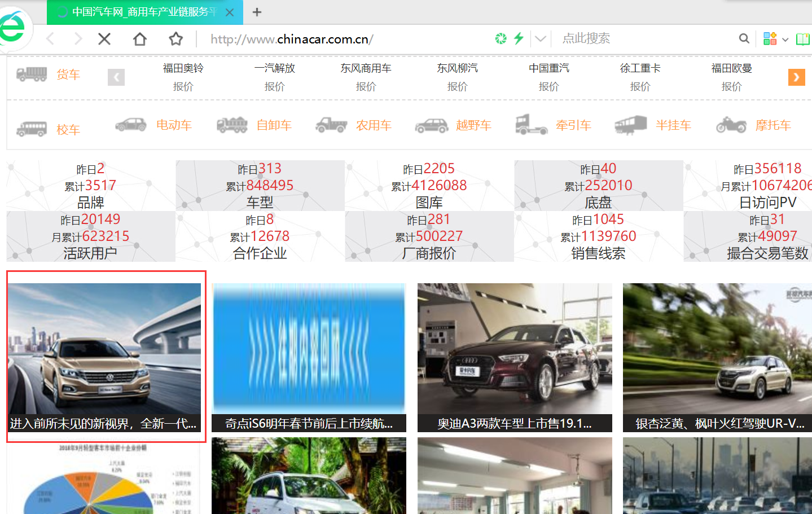Click the green refresh circle icon in address bar
812x514 pixels.
coord(501,38)
